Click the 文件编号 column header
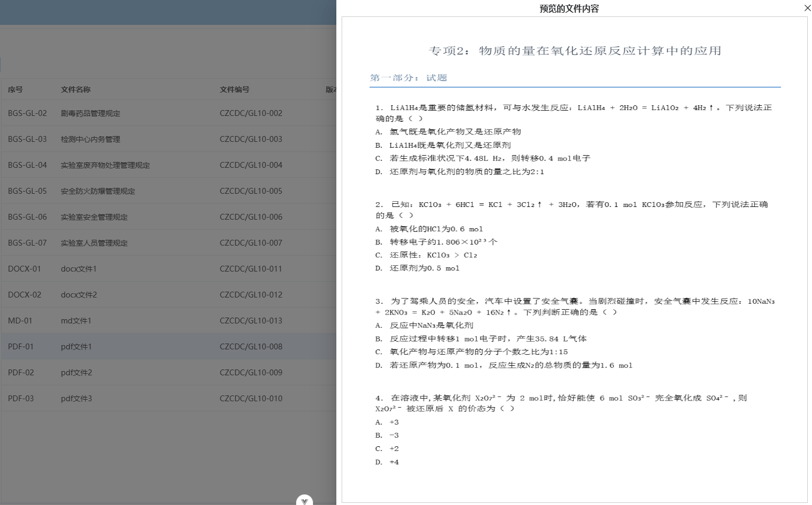This screenshot has width=812, height=505. pyautogui.click(x=234, y=89)
